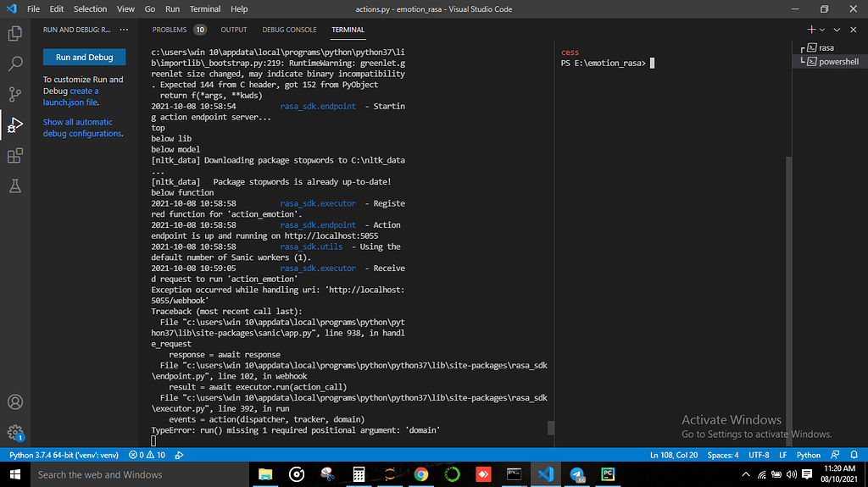
Task: Open the Search view icon
Action: 14,64
